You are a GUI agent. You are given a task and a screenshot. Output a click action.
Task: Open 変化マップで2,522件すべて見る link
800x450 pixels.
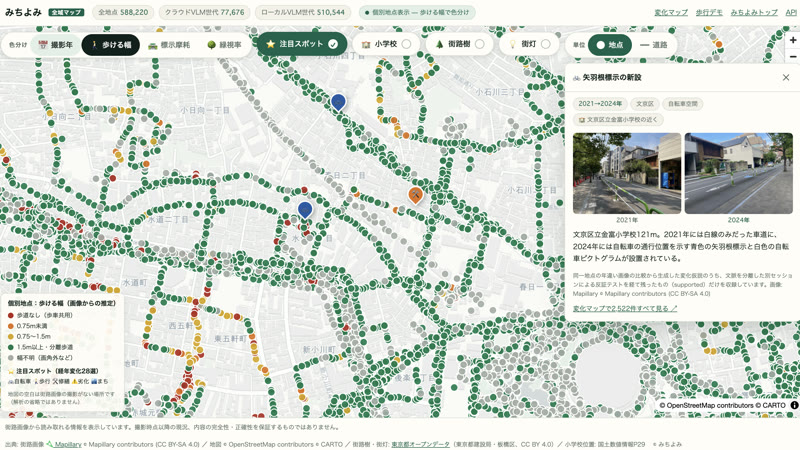(x=625, y=308)
